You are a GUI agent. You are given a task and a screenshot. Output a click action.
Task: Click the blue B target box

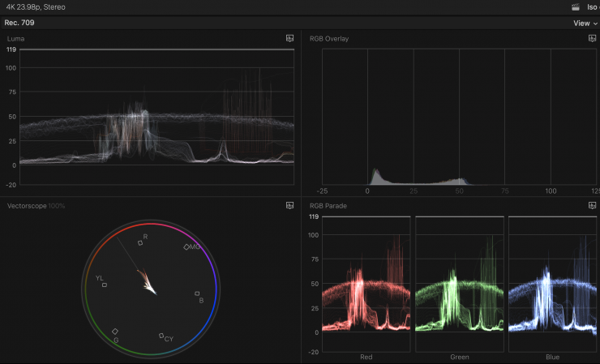coord(197,293)
